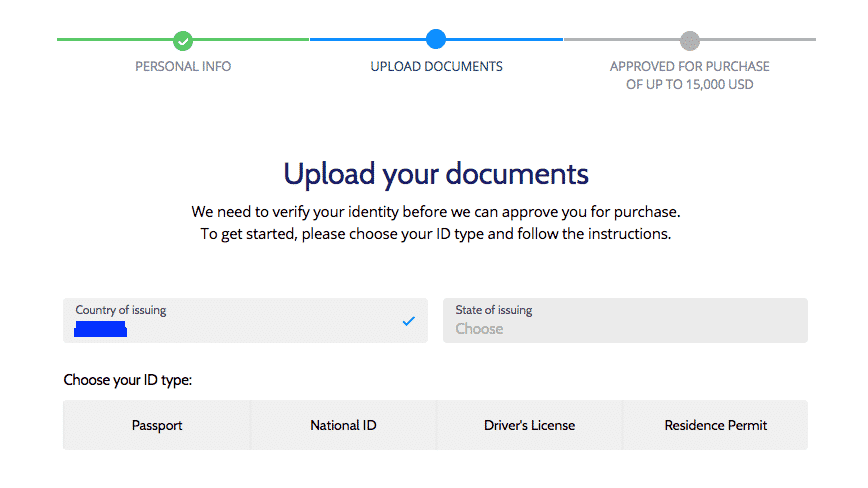
Task: Go to the PERSONAL INFO step label
Action: [x=183, y=66]
